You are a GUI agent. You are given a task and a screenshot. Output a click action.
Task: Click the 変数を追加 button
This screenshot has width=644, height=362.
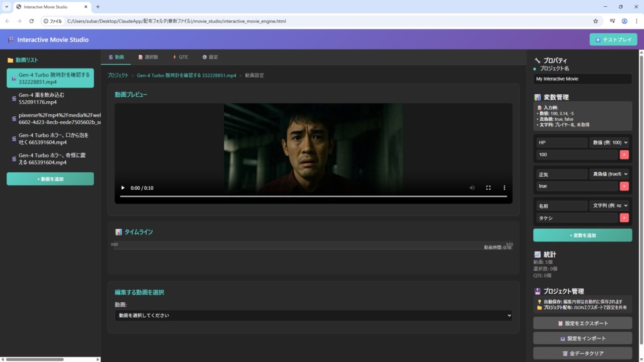582,235
